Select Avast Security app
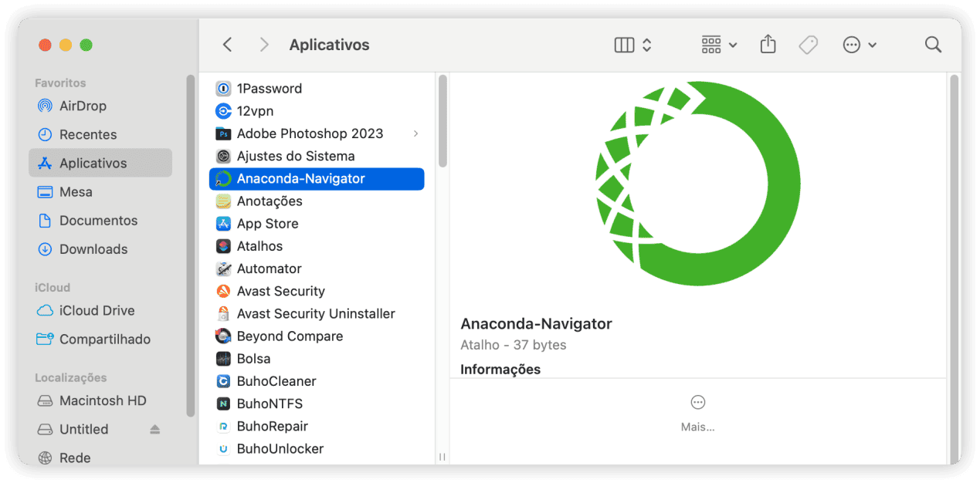The height and width of the screenshot is (483, 980). point(317,291)
